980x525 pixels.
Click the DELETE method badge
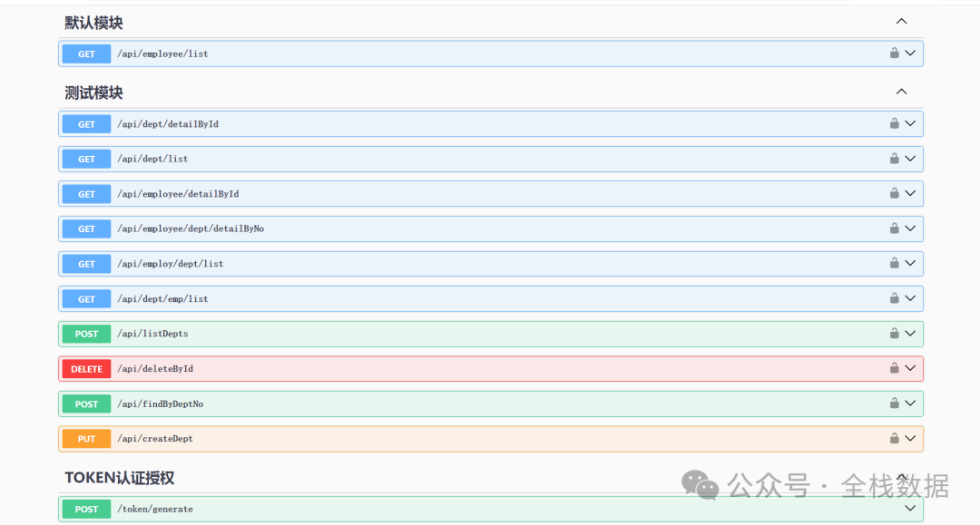[x=86, y=369]
